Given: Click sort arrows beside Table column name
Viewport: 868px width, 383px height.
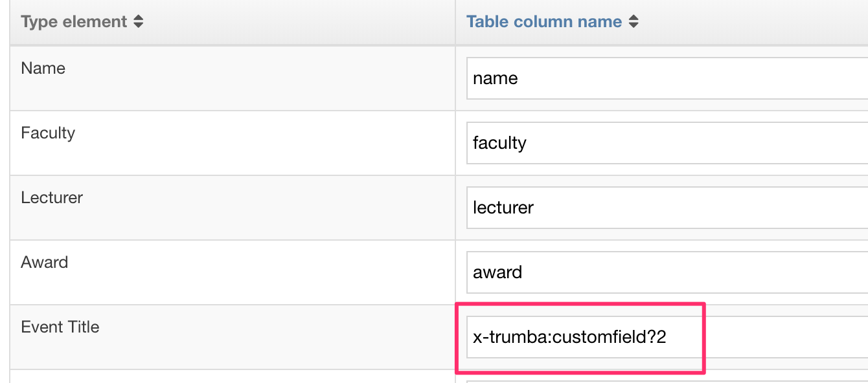Looking at the screenshot, I should [634, 22].
